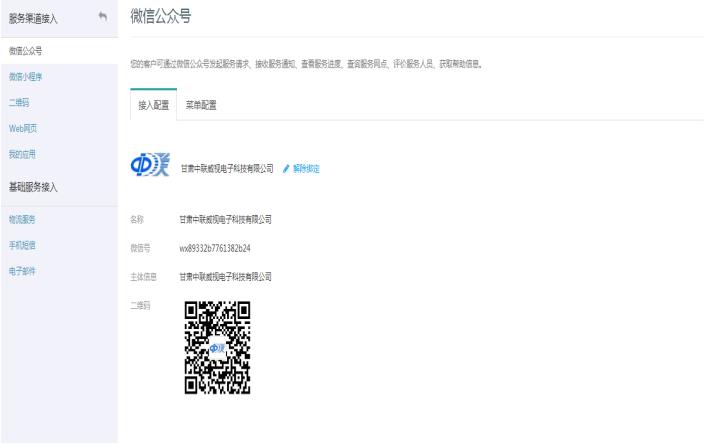710x444 pixels.
Task: Open Web网页 channel in sidebar
Action: click(22, 128)
